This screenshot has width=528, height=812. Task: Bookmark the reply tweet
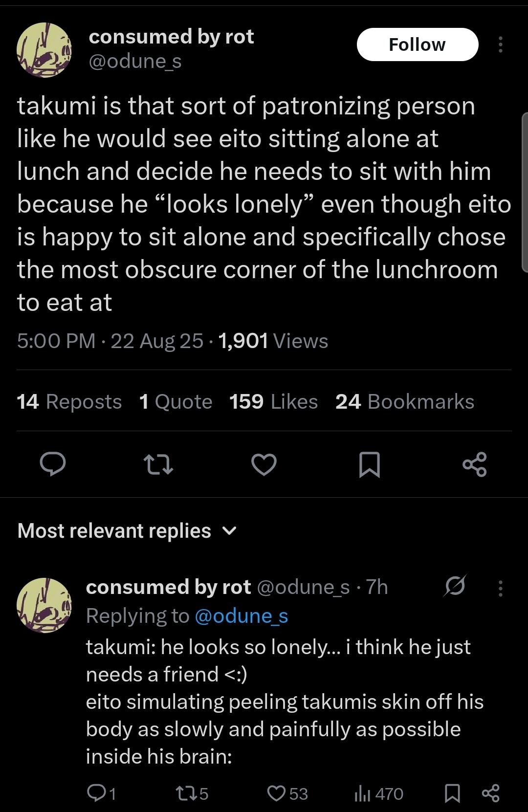[452, 793]
